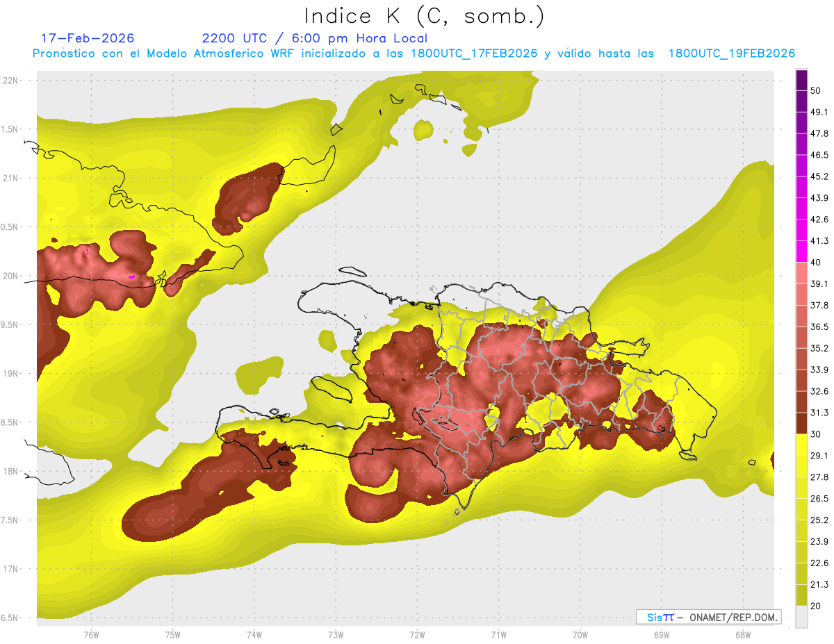Click the colorbar label "26.5"
This screenshot has height=644, width=834.
819,498
